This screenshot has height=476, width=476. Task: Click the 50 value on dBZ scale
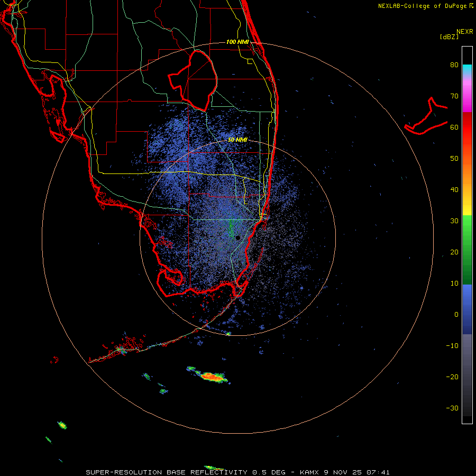[454, 159]
